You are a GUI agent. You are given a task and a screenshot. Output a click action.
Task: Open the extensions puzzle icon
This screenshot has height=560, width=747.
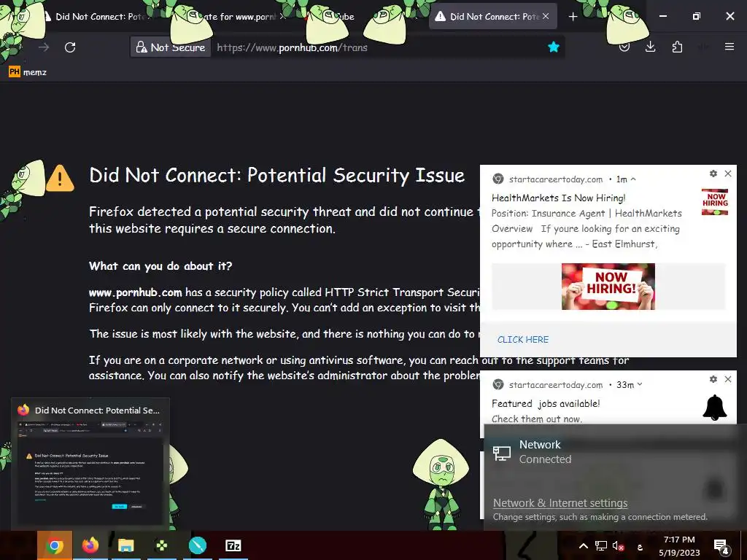677,47
